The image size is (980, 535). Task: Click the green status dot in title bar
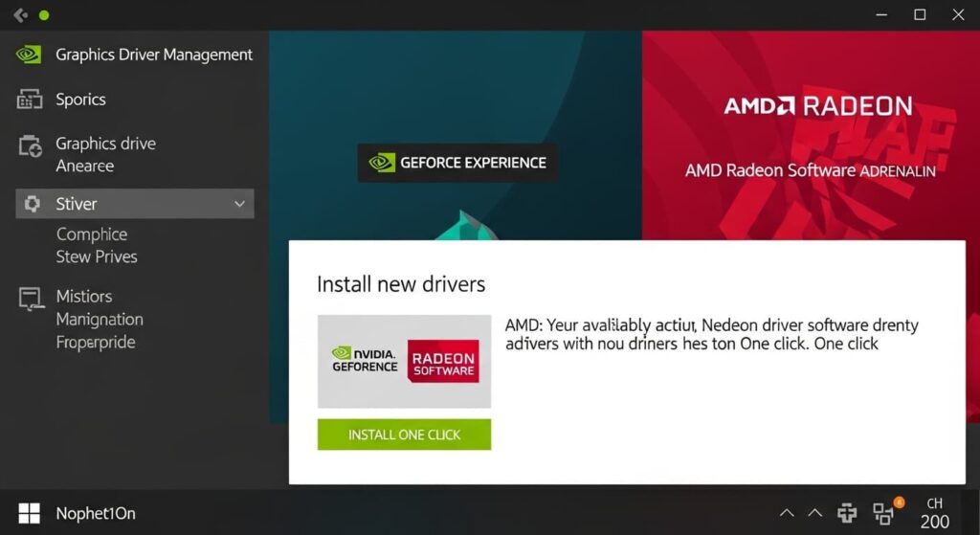pos(44,15)
